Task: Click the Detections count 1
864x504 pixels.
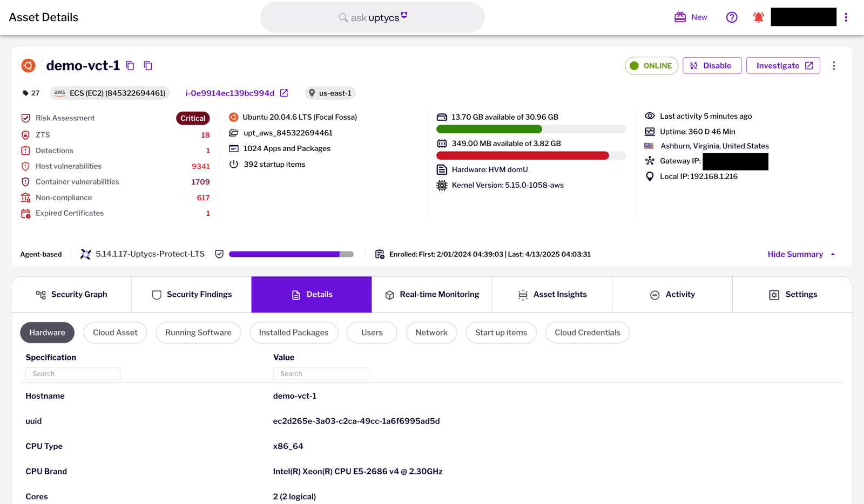Action: tap(208, 151)
